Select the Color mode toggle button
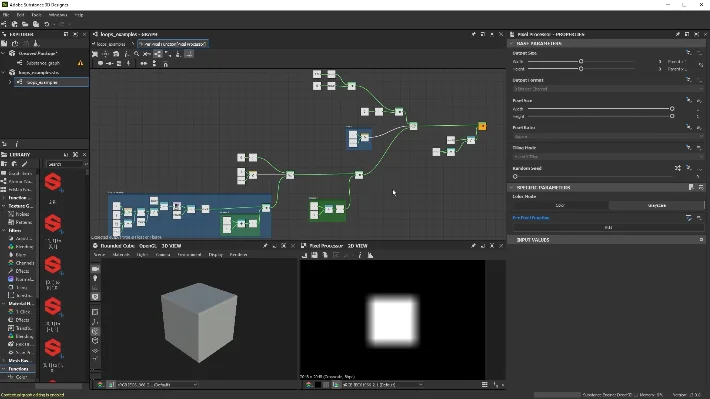This screenshot has width=710, height=399. pyautogui.click(x=560, y=206)
